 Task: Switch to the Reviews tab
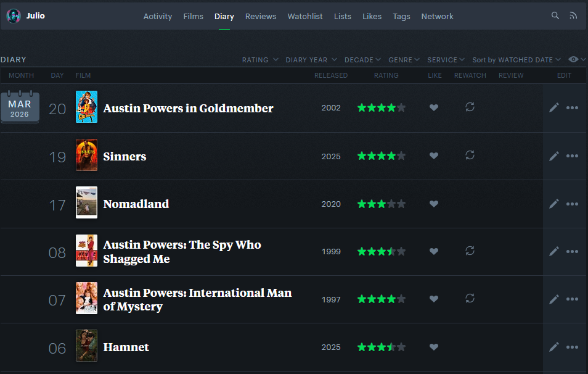tap(261, 17)
